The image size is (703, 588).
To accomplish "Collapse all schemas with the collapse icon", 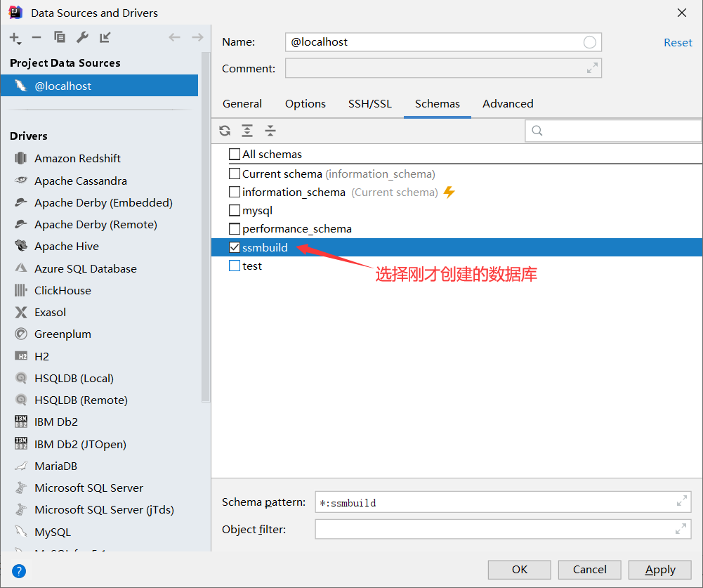I will pyautogui.click(x=270, y=131).
